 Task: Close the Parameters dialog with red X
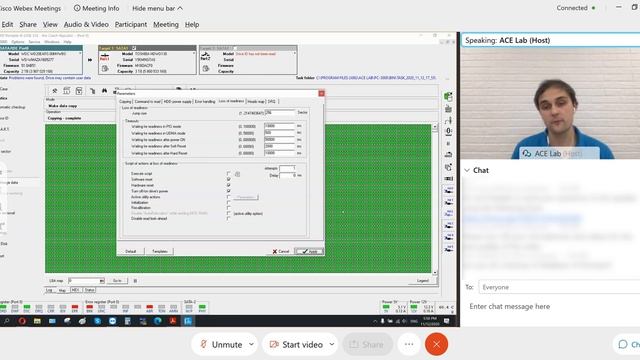click(322, 93)
